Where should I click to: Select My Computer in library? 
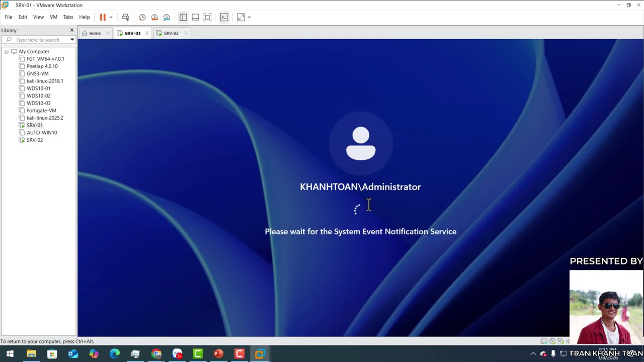click(34, 52)
